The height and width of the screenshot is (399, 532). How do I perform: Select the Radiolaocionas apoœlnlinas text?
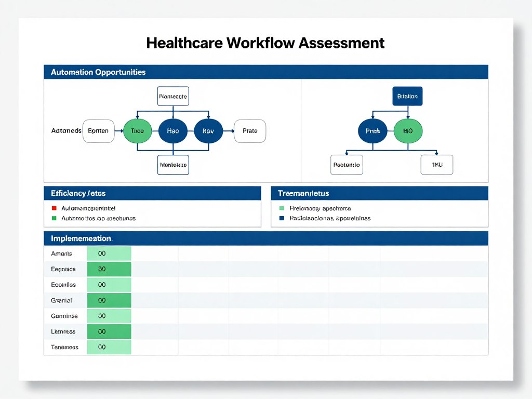(330, 219)
